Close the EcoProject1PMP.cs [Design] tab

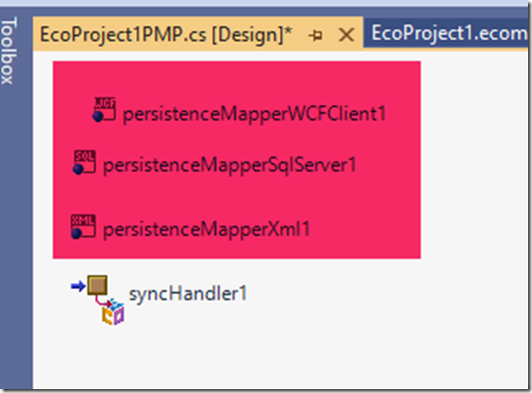(x=346, y=35)
